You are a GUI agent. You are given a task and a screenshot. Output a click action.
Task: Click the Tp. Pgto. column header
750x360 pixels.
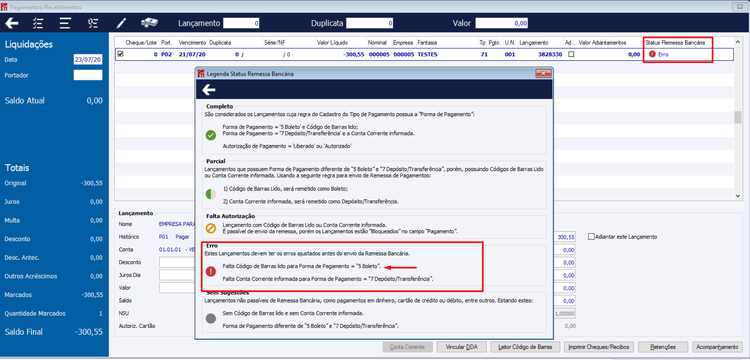tap(489, 43)
